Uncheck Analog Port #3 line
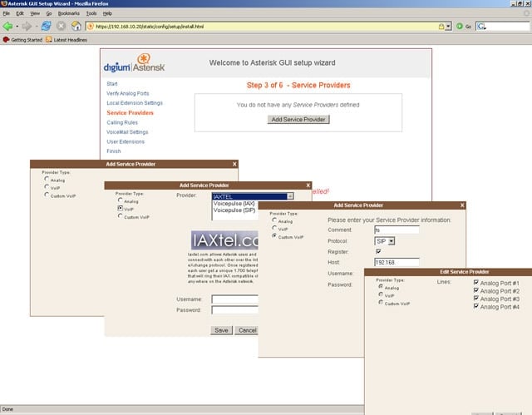The image size is (532, 415). [x=476, y=299]
